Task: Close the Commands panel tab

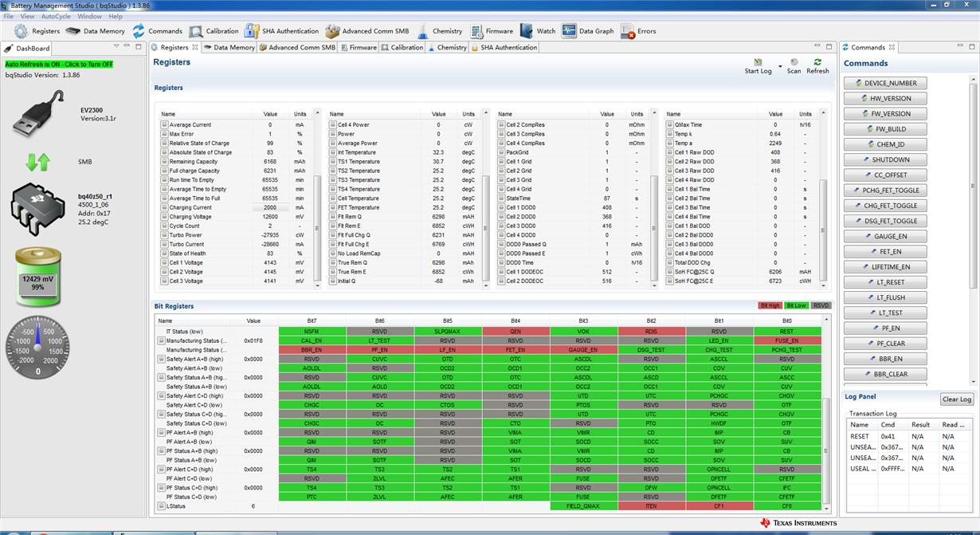Action: coord(892,48)
